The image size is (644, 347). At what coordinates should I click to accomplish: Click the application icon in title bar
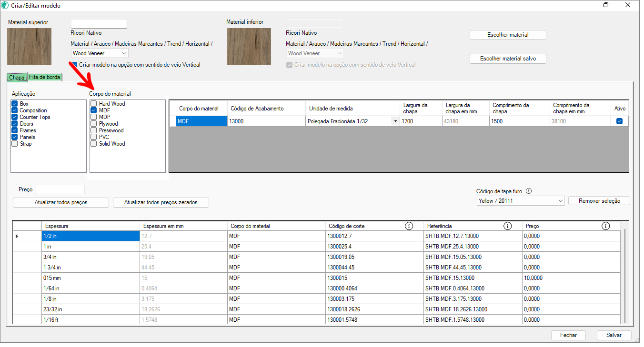(x=5, y=5)
